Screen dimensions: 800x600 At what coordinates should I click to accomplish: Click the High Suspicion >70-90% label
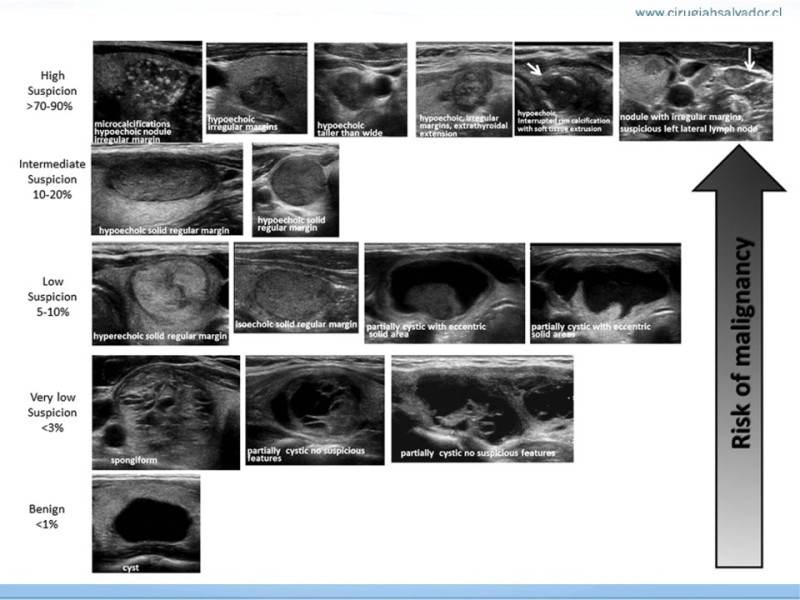[x=52, y=88]
